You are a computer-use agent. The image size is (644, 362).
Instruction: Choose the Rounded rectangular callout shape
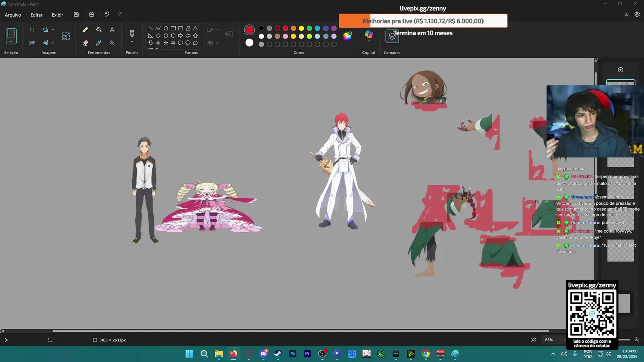[x=180, y=43]
